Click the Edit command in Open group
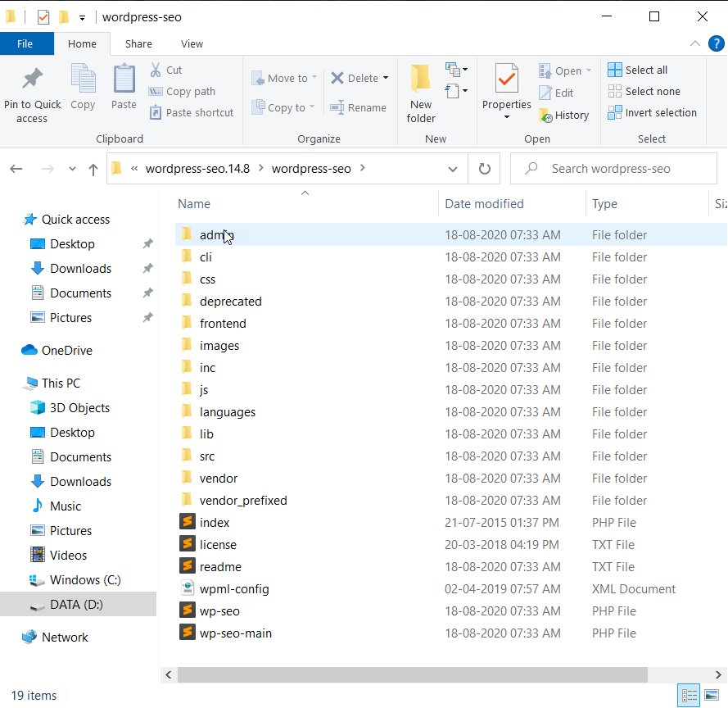The image size is (728, 708). pyautogui.click(x=556, y=93)
